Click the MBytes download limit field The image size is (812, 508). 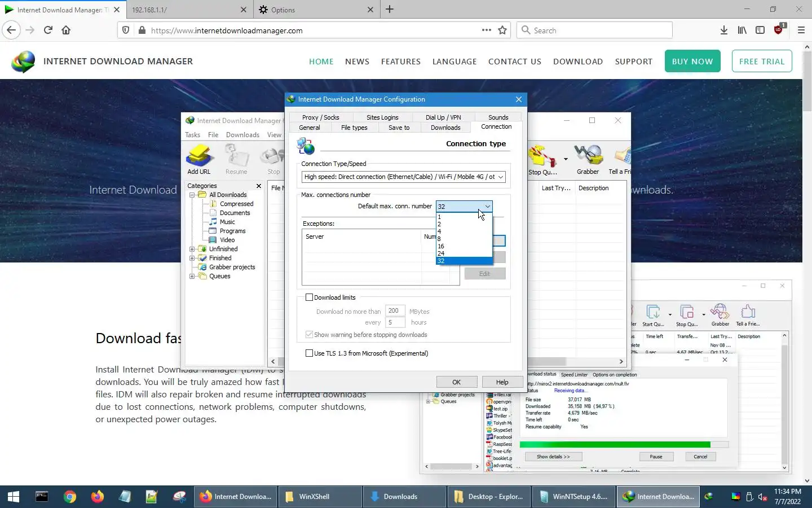point(395,311)
